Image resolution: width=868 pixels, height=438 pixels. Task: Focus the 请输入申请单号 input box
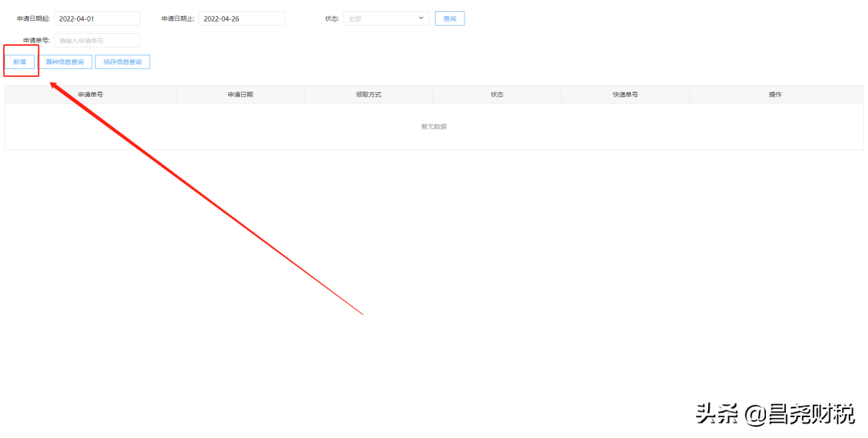(96, 40)
